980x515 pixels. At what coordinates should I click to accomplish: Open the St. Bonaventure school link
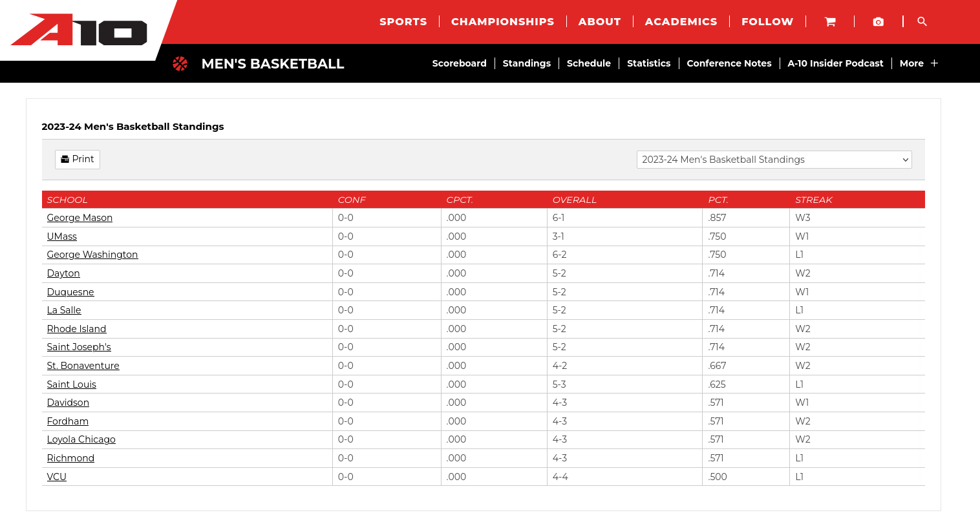click(x=83, y=366)
